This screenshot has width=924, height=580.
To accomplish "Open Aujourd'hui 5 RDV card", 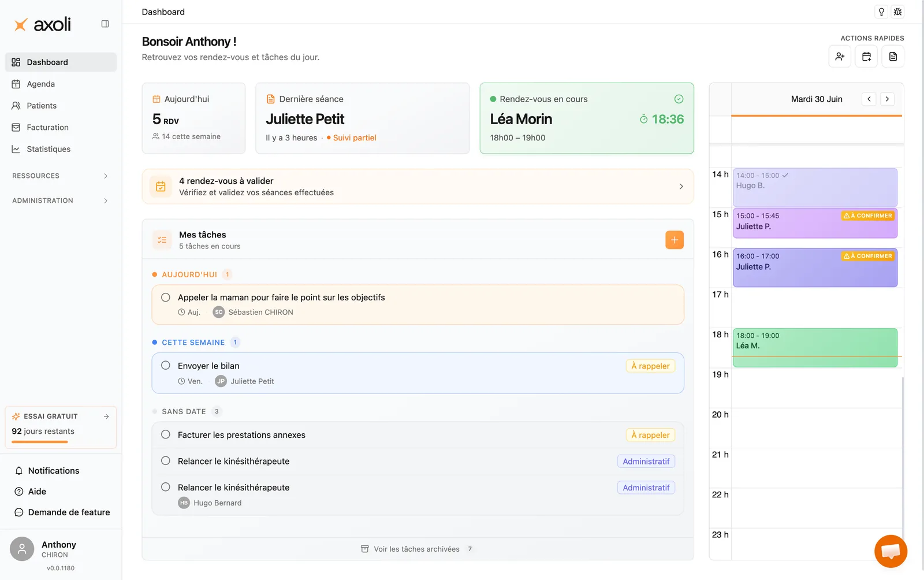I will tap(194, 118).
